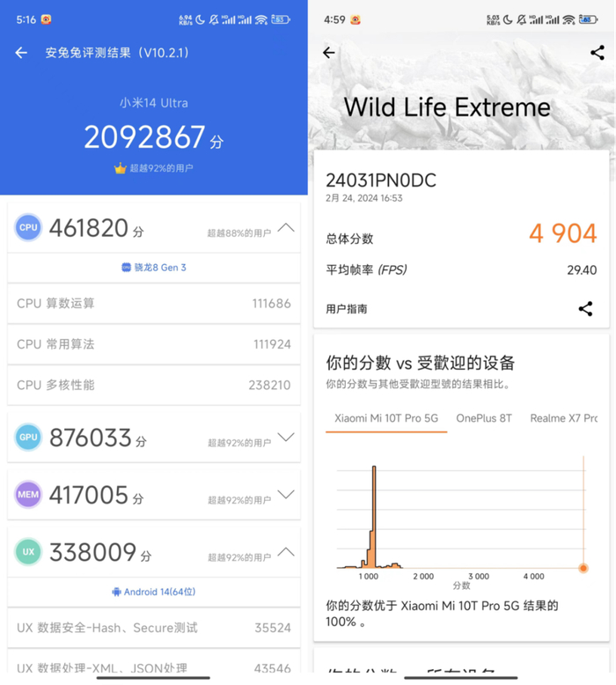This screenshot has height=685, width=616.
Task: Tap the CPU 多核性能 238210 row
Action: [154, 385]
